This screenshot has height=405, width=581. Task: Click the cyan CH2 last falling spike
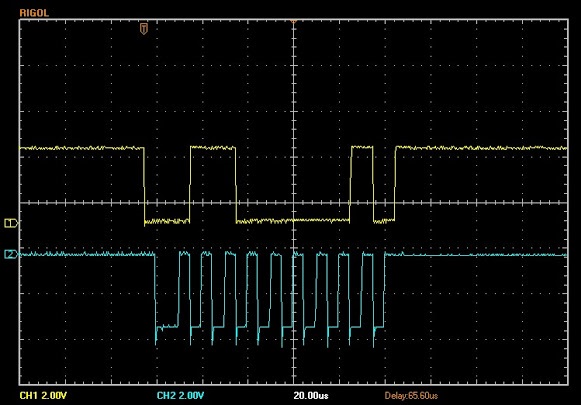pyautogui.click(x=374, y=335)
